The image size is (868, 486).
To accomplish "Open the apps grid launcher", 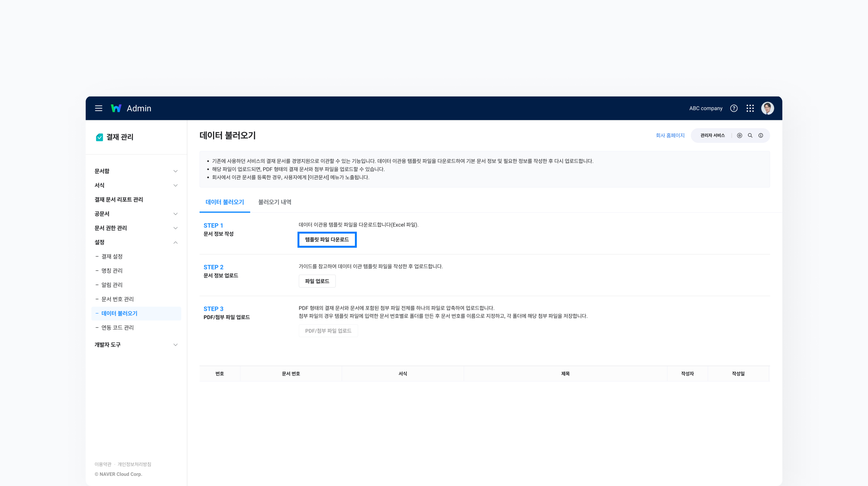I will pos(750,108).
